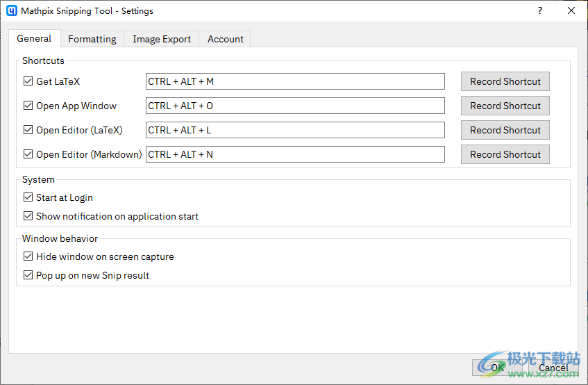Disable Pop up on new Snip result
The image size is (588, 385).
coord(28,275)
